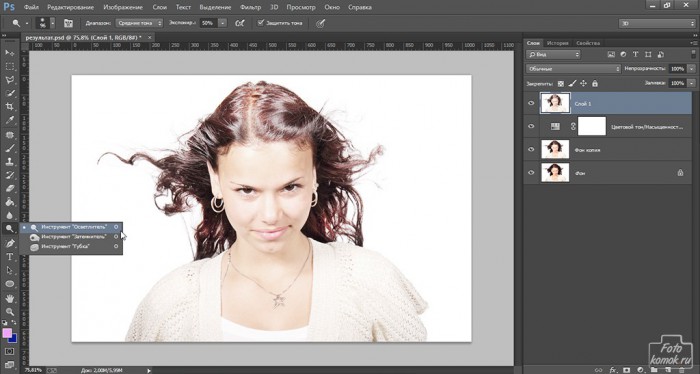
Task: Hide the Hue/Saturation adjustment layer
Action: click(531, 126)
